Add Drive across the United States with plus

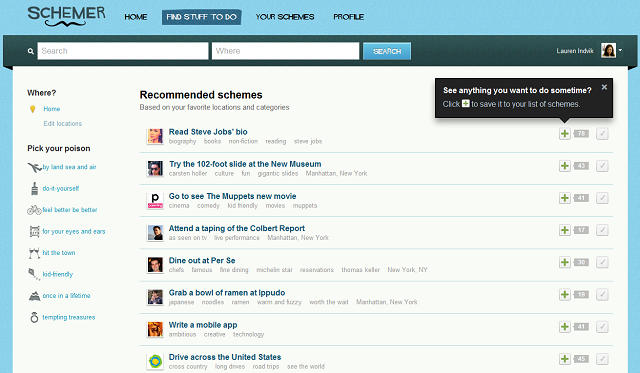pos(564,359)
